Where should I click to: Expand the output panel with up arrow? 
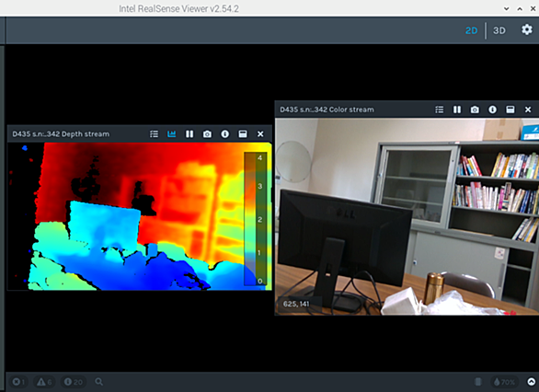(x=532, y=382)
